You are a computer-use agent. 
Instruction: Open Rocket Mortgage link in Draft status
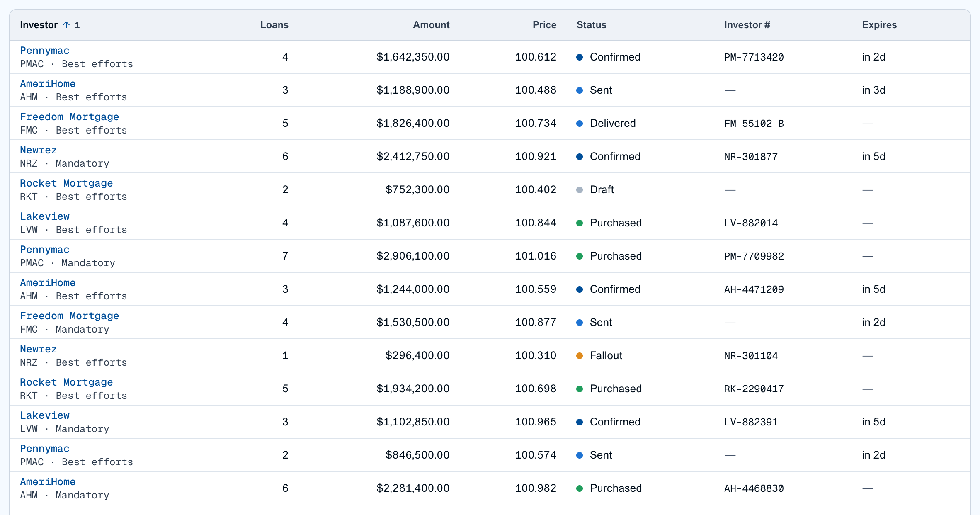(x=66, y=183)
